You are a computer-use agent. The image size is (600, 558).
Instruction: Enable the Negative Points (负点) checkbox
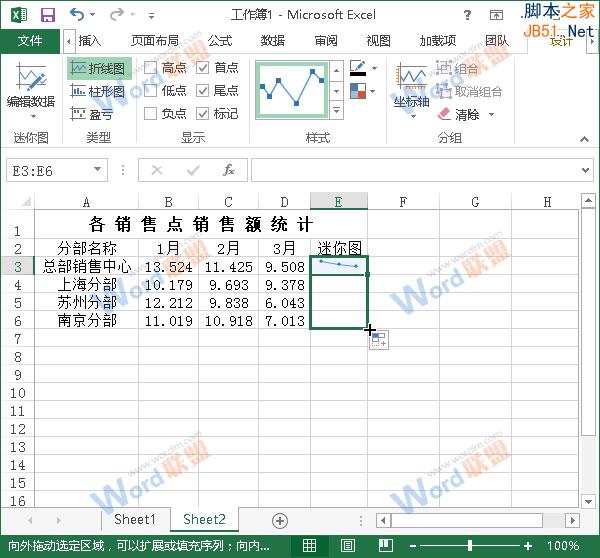(151, 113)
